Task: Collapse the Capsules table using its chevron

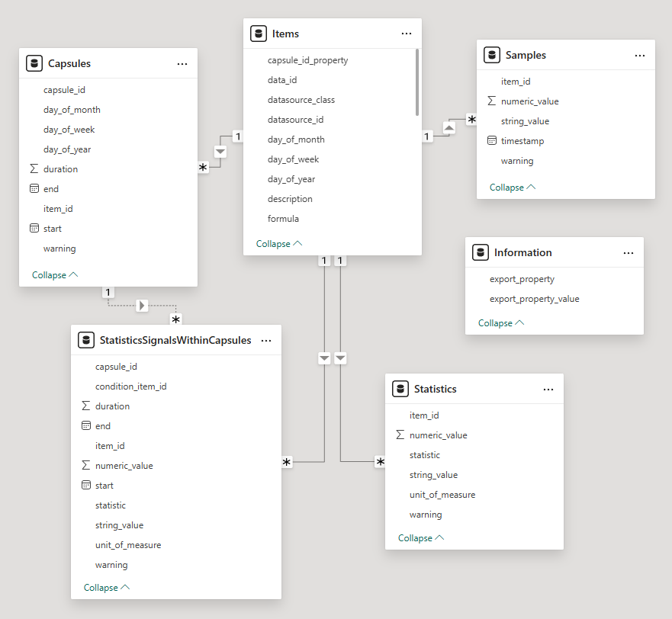Action: click(54, 274)
